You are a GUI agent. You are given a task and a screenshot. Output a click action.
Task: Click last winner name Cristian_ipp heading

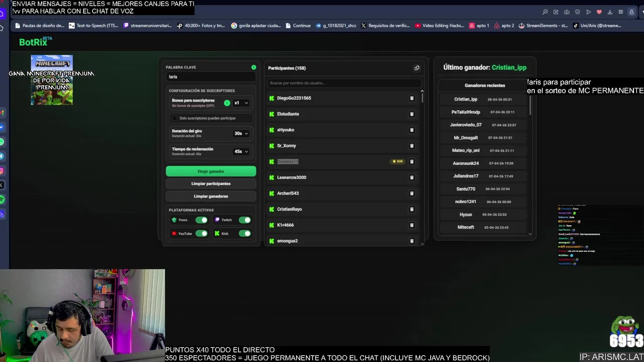point(509,67)
